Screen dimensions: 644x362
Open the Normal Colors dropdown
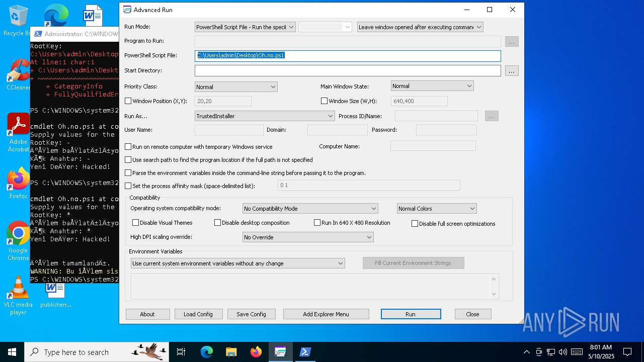click(x=437, y=209)
